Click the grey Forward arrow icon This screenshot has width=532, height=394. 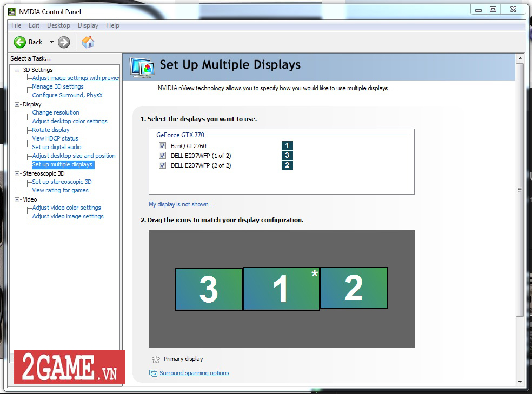tap(64, 42)
